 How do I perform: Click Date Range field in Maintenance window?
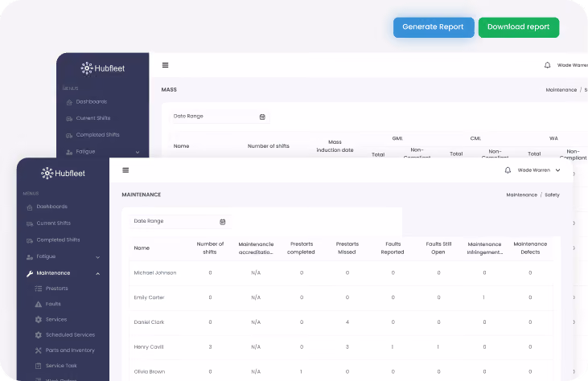(180, 221)
